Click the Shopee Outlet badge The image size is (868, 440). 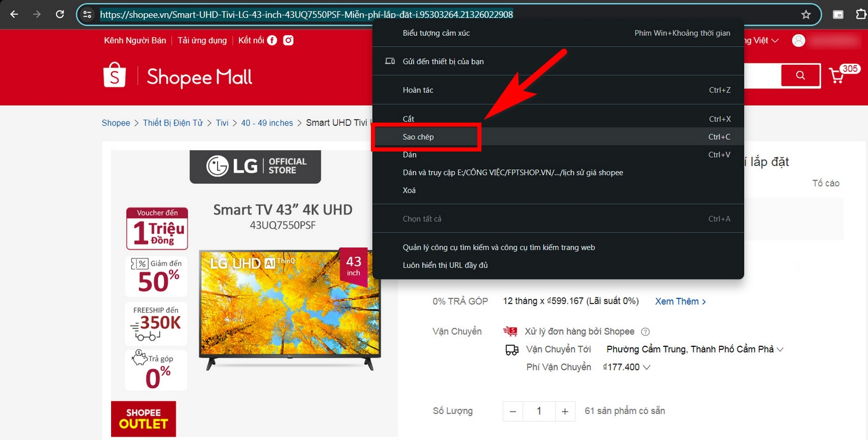[x=144, y=419]
